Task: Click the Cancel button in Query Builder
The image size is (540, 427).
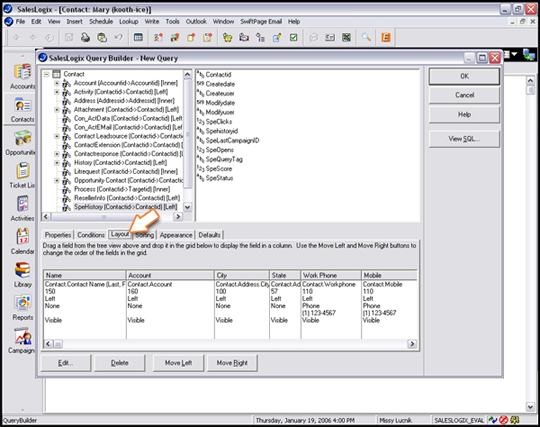Action: click(x=464, y=95)
